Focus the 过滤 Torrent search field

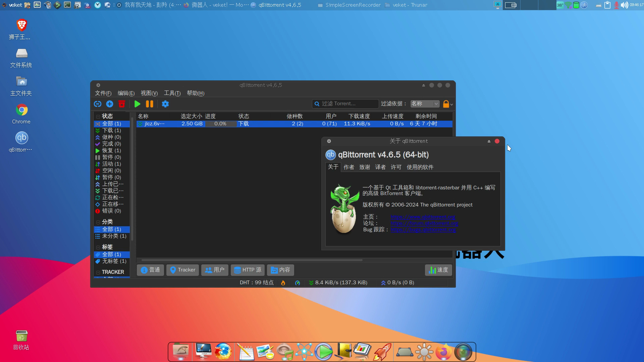tap(345, 104)
